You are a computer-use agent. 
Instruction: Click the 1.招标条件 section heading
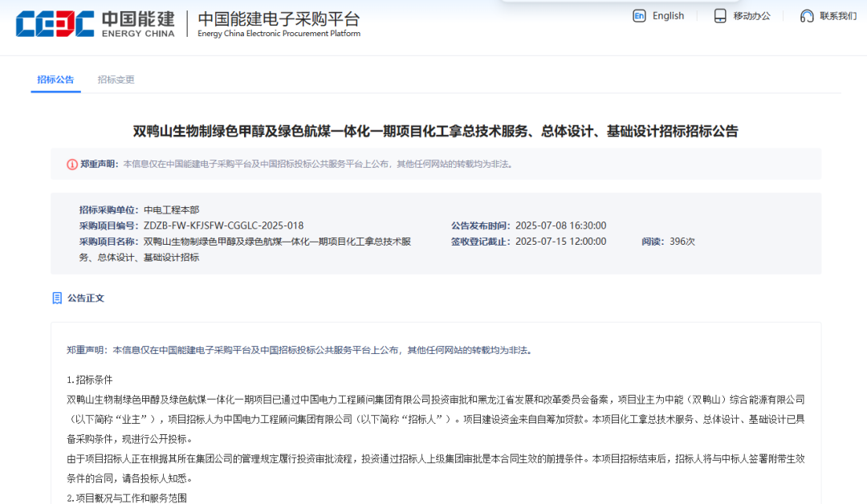coord(90,380)
